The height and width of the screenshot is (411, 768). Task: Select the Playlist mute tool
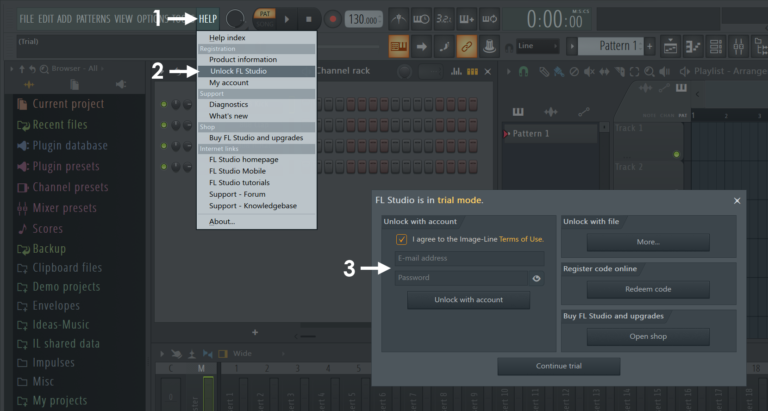pos(589,72)
